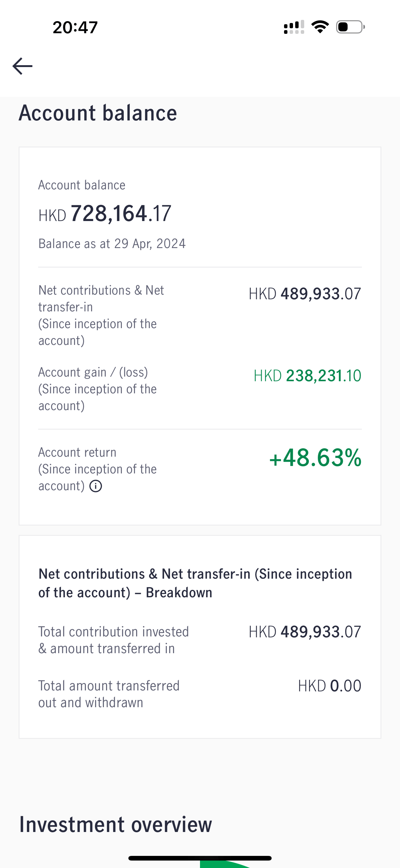Tap Total amount transferred out HKD 0.00
400x868 pixels.
click(330, 686)
